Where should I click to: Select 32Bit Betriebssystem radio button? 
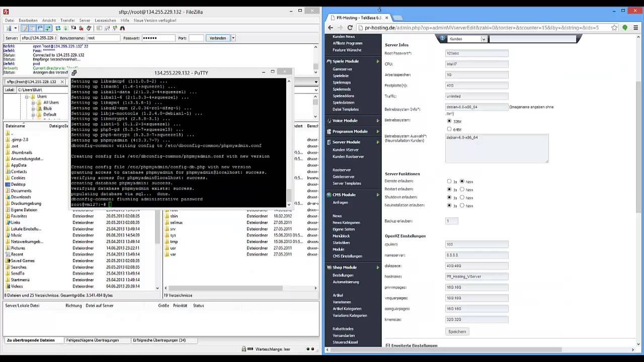point(449,121)
